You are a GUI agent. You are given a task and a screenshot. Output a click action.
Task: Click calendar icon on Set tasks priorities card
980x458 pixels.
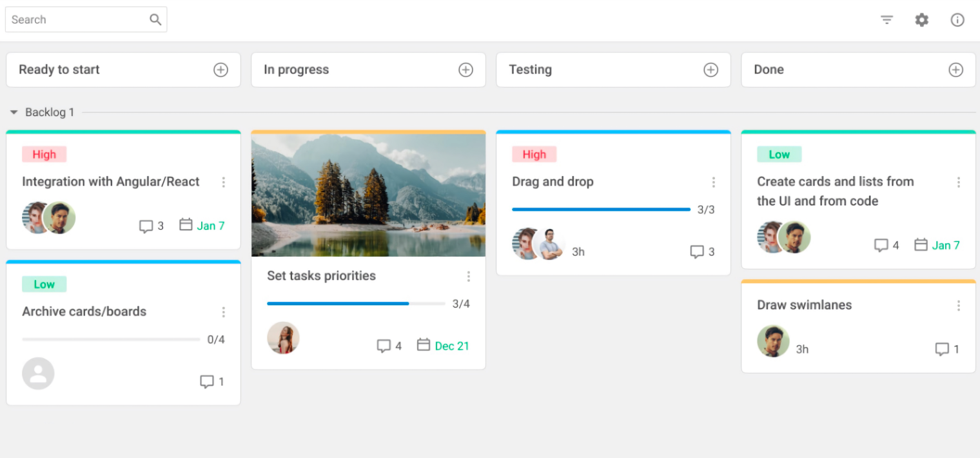(424, 345)
